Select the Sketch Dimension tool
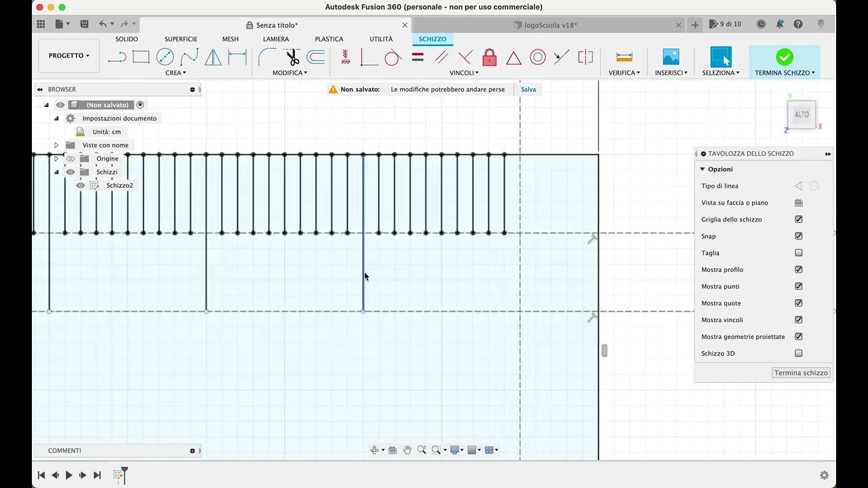 point(237,58)
